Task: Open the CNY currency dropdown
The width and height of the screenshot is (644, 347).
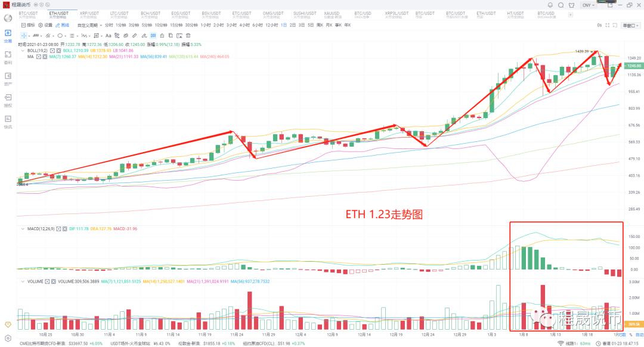Action: coord(587,5)
